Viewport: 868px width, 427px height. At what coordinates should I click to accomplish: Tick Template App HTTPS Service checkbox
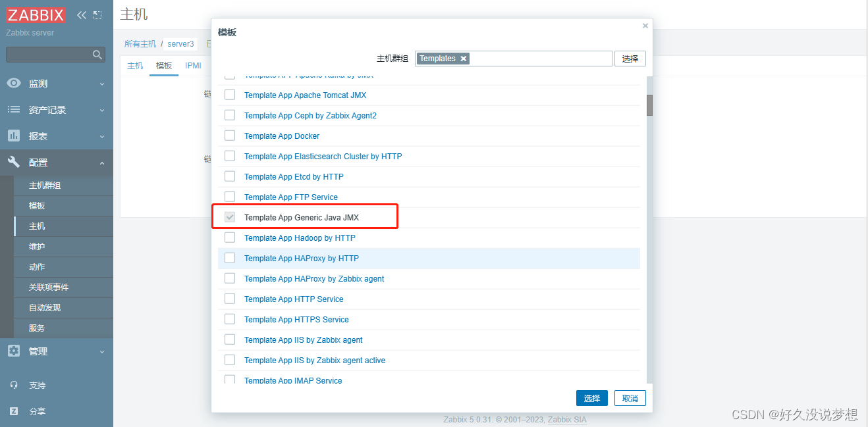coord(230,319)
